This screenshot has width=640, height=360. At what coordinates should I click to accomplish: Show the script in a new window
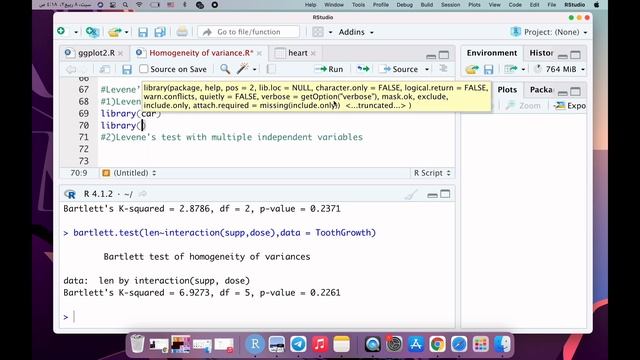104,69
